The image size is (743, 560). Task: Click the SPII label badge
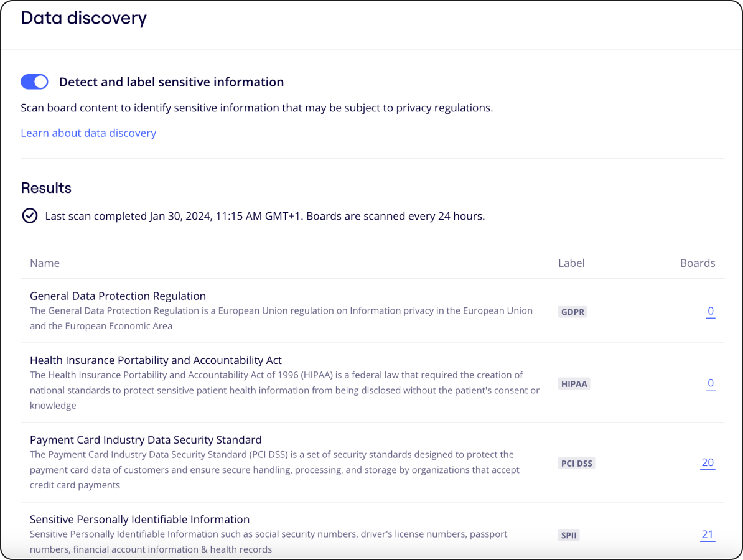569,535
